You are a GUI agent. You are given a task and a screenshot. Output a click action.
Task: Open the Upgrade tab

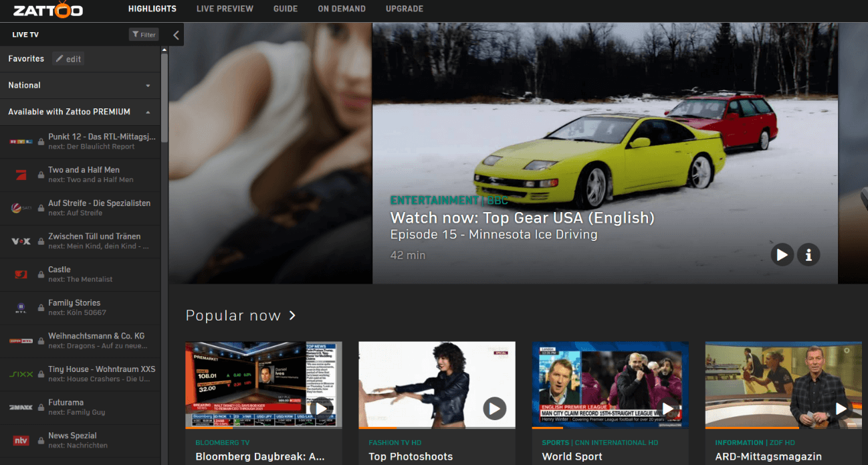405,9
